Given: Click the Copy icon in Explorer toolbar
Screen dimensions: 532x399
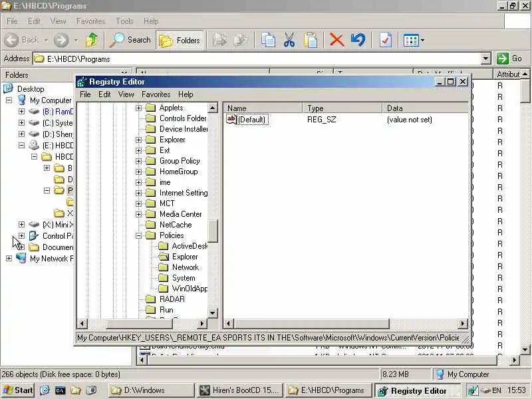Looking at the screenshot, I should (x=268, y=40).
